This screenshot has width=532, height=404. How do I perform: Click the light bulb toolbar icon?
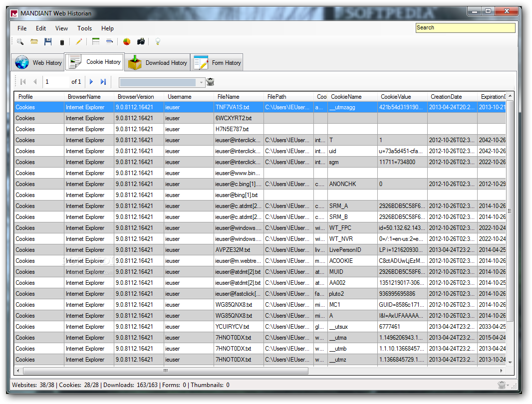click(158, 42)
